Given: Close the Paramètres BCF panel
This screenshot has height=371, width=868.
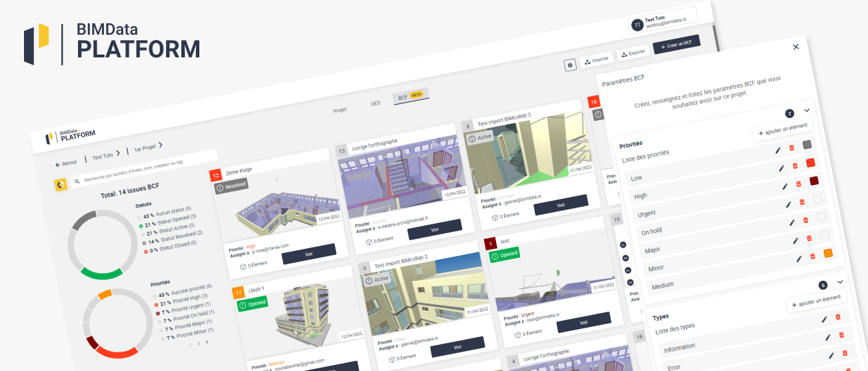Looking at the screenshot, I should [795, 47].
